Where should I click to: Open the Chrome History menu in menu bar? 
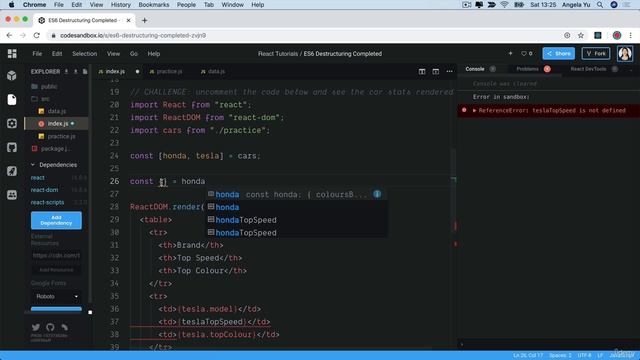[121, 5]
